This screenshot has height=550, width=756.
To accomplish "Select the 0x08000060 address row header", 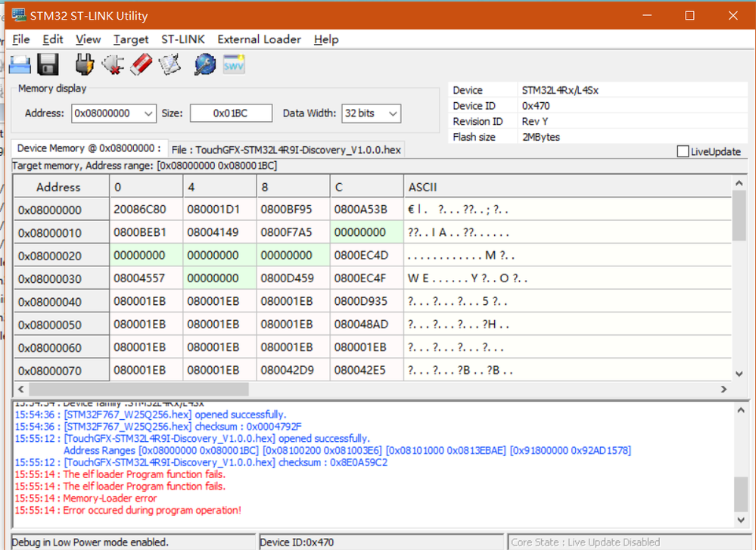I will point(62,347).
